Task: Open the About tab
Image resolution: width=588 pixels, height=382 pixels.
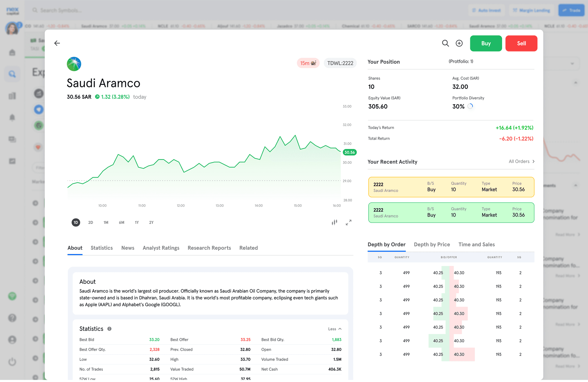Action: (75, 248)
